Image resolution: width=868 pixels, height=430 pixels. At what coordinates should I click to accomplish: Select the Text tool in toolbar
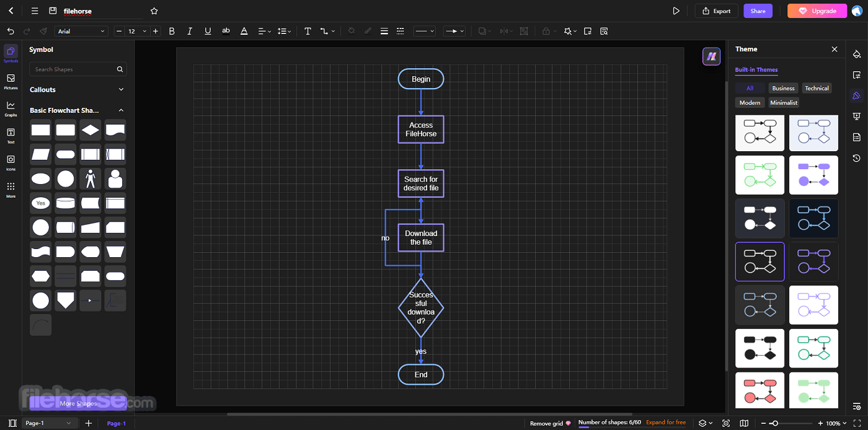(308, 31)
